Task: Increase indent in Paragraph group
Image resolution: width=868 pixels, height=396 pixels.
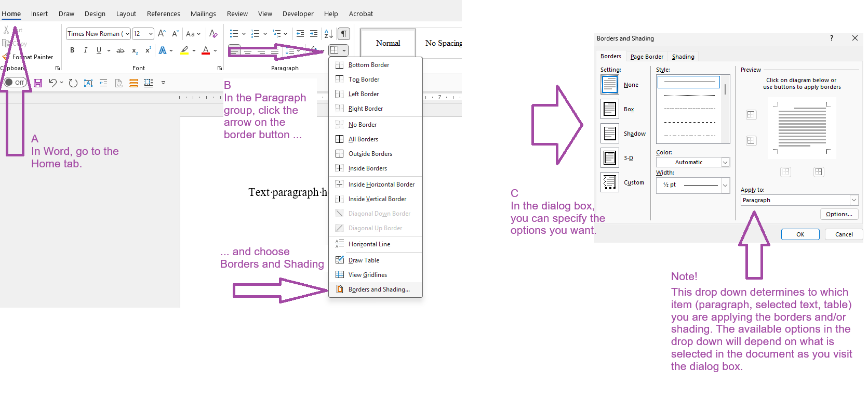Action: (314, 34)
